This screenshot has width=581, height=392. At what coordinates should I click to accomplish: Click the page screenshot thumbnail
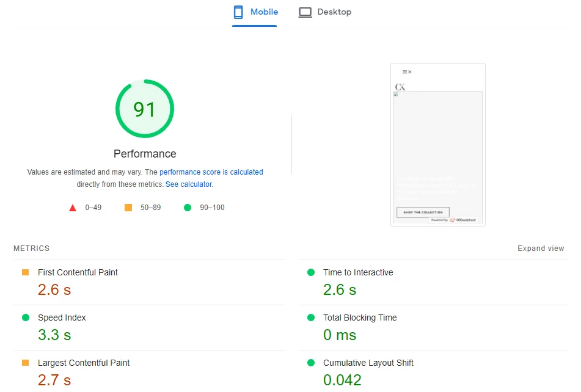click(437, 145)
